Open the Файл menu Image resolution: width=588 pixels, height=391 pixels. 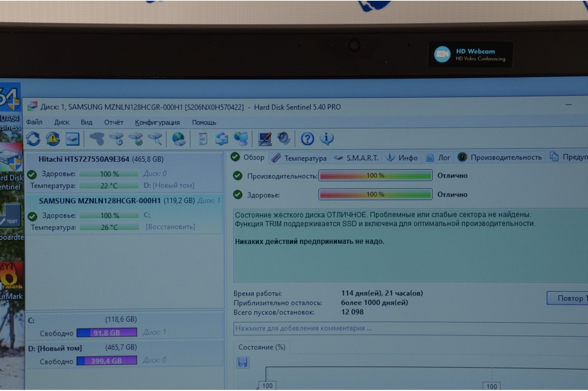pyautogui.click(x=34, y=122)
